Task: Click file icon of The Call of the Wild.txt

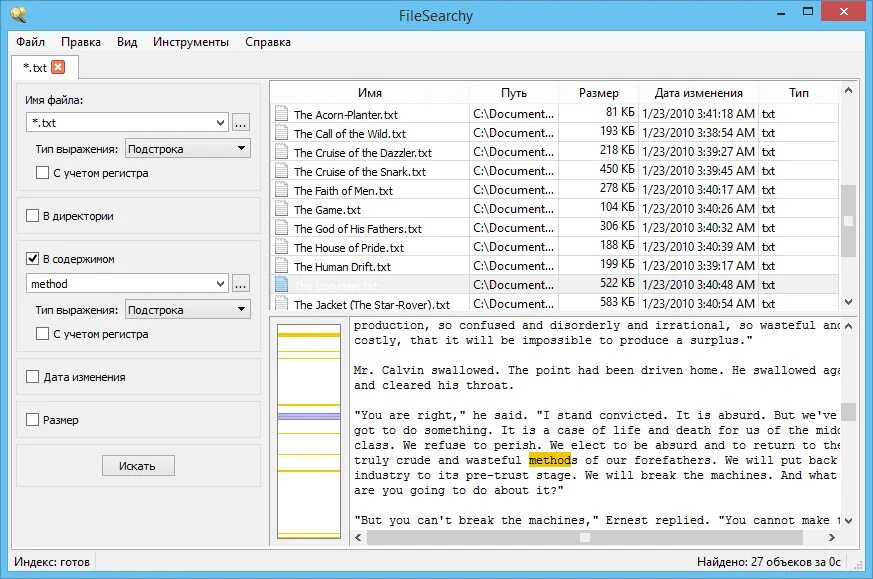Action: [x=282, y=133]
